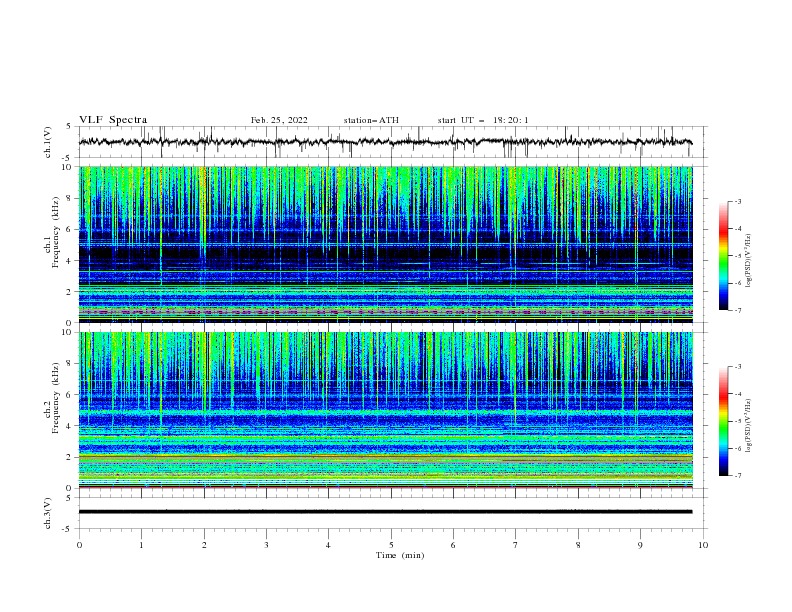Click the date 'Feb. 25, 2022'
The image size is (792, 612).
coord(279,120)
